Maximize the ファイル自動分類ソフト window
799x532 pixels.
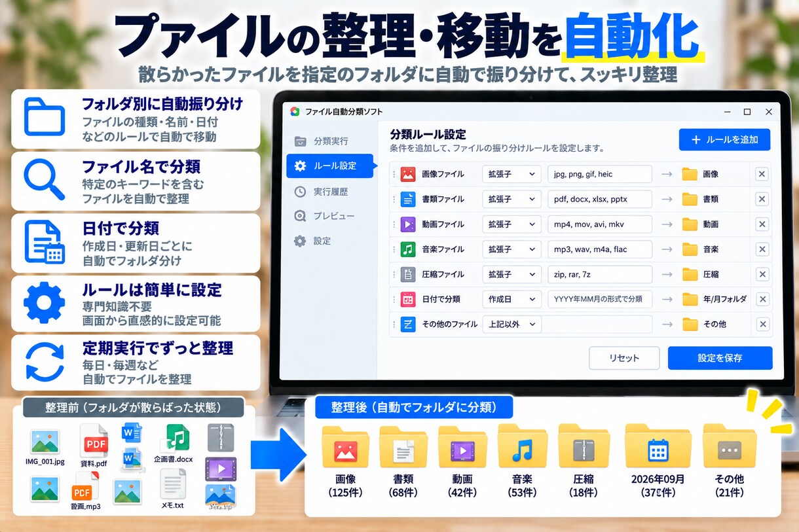pyautogui.click(x=747, y=112)
